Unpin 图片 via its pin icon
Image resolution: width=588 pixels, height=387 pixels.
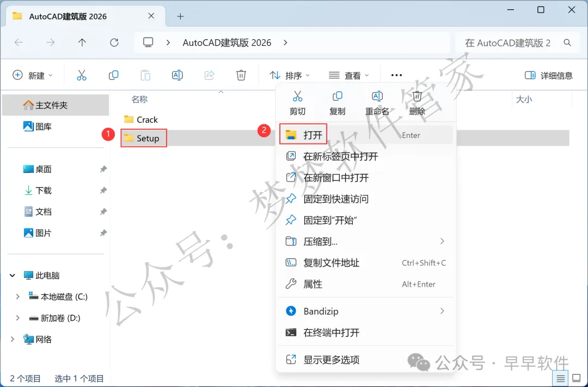(103, 233)
